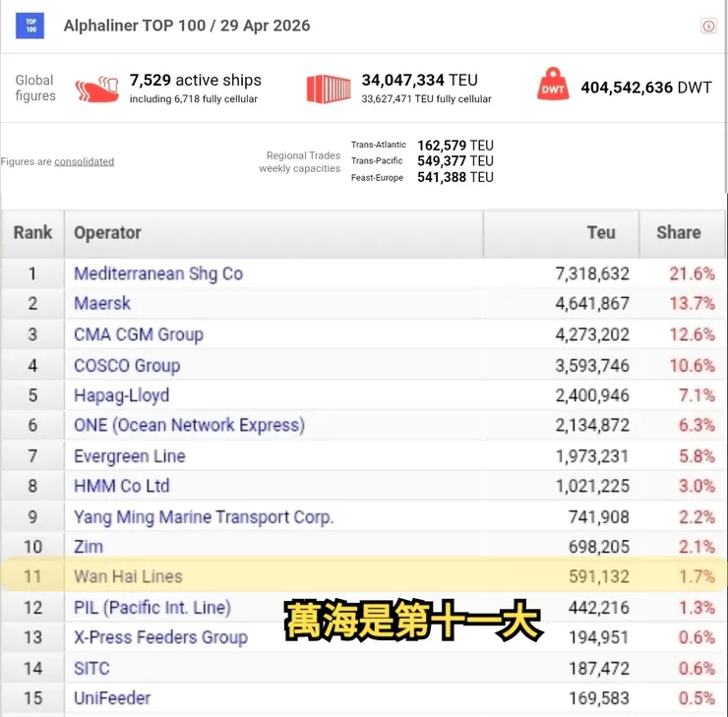728x717 pixels.
Task: Click the 187,472 TEU value
Action: pyautogui.click(x=599, y=668)
